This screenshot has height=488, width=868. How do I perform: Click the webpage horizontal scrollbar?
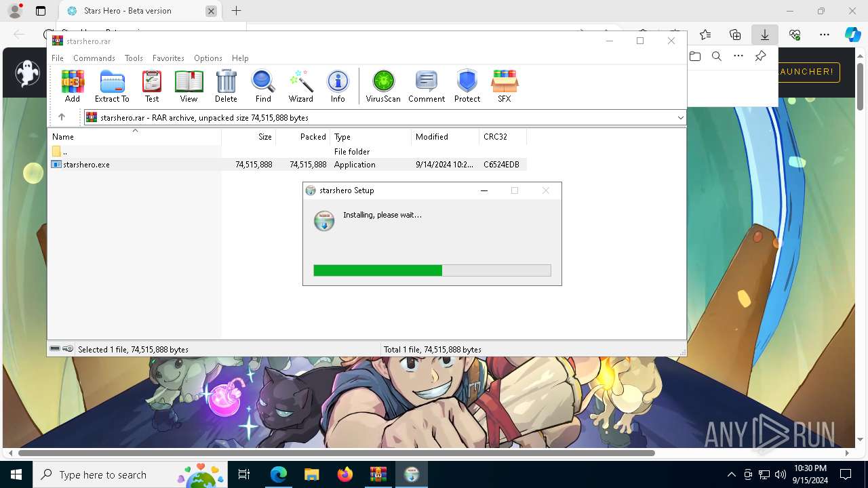click(x=337, y=453)
